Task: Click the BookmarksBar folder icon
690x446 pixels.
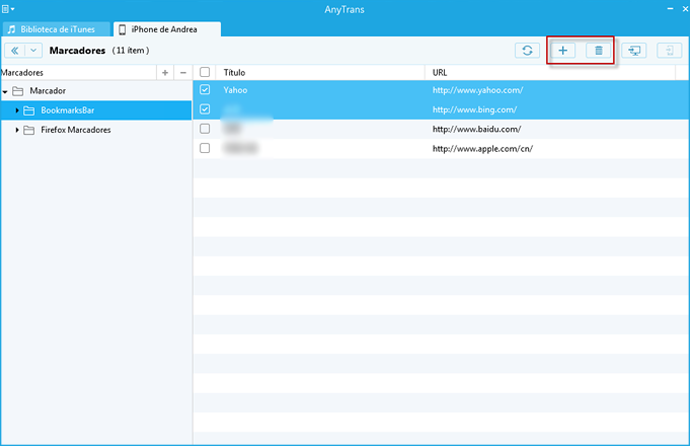Action: point(29,110)
